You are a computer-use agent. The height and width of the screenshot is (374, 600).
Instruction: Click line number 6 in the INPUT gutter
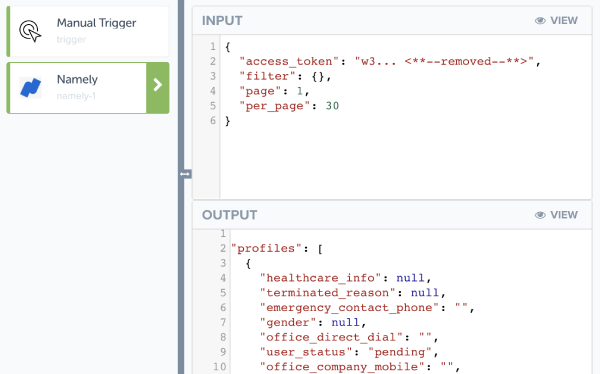tap(213, 121)
